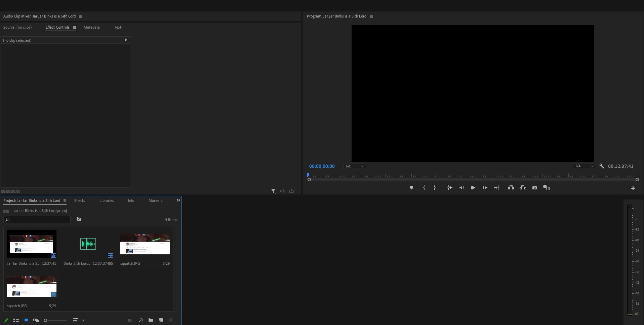Toggle the project writable pencil icon
Image resolution: width=644 pixels, height=325 pixels.
tap(6, 320)
